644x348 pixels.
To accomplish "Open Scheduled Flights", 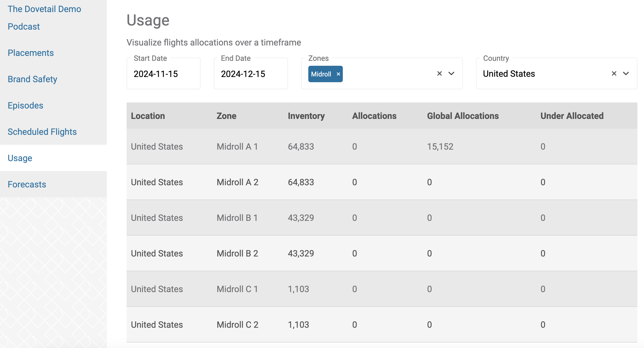I will [42, 132].
